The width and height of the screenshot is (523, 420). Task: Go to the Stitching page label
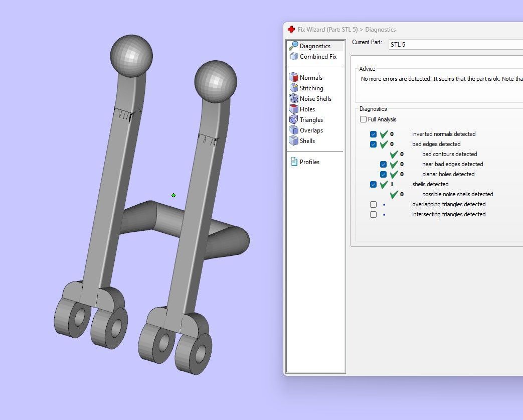pyautogui.click(x=311, y=88)
